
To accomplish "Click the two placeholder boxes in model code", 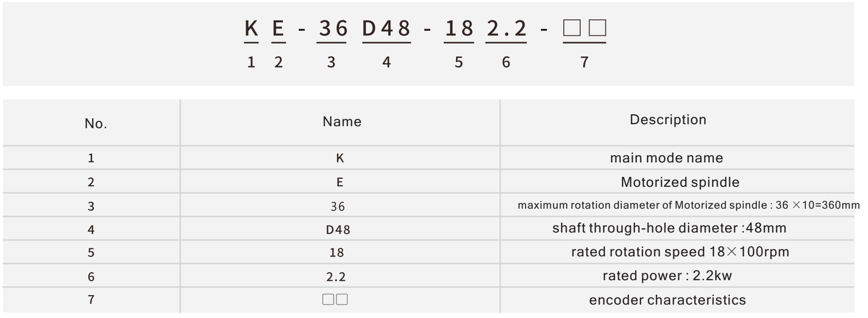I will click(585, 28).
